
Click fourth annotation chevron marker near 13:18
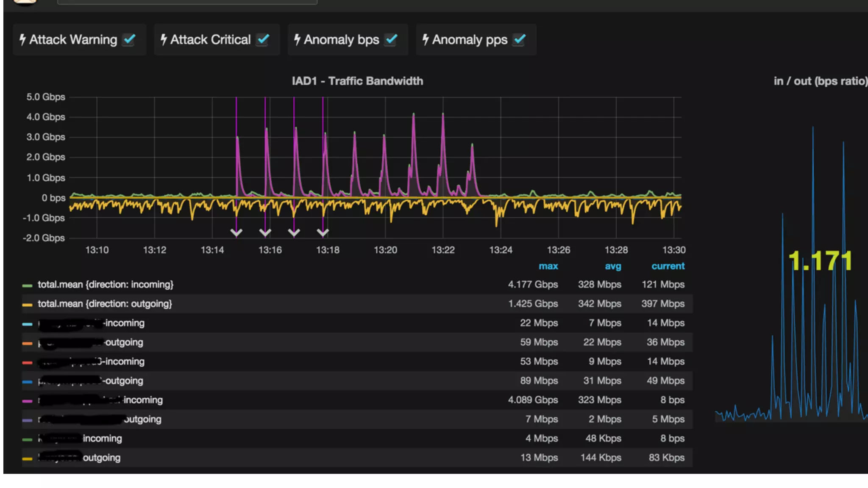(x=323, y=232)
